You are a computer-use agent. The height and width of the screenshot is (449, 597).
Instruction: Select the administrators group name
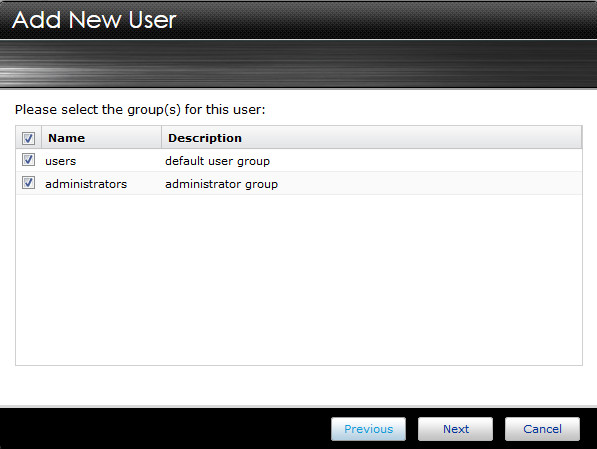[x=86, y=184]
